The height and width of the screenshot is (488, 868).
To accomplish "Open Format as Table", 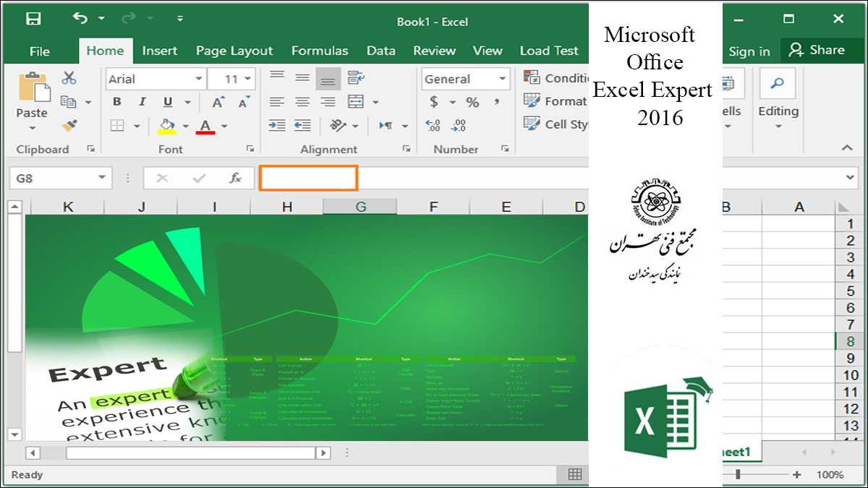I will [555, 101].
